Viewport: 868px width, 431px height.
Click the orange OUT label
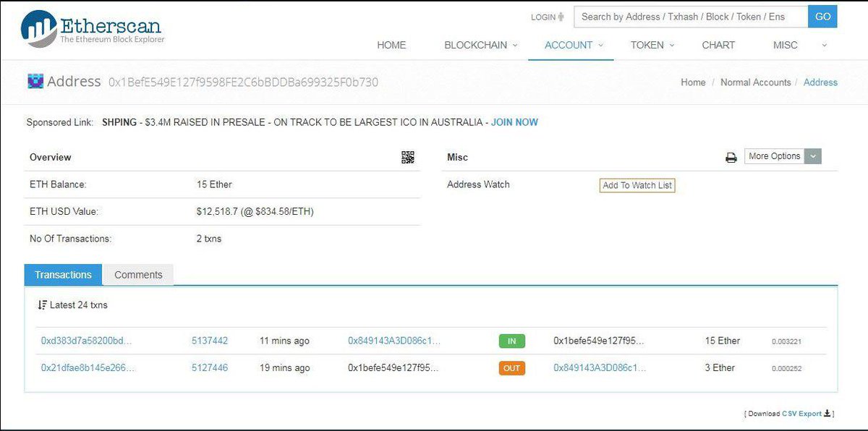511,368
